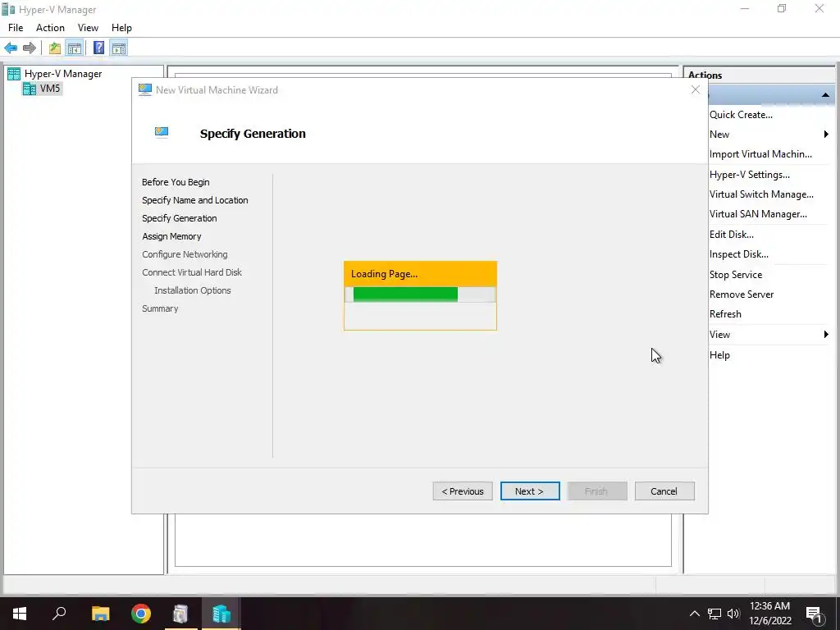The width and height of the screenshot is (840, 630).
Task: Click Inspect Disk action
Action: (x=739, y=254)
